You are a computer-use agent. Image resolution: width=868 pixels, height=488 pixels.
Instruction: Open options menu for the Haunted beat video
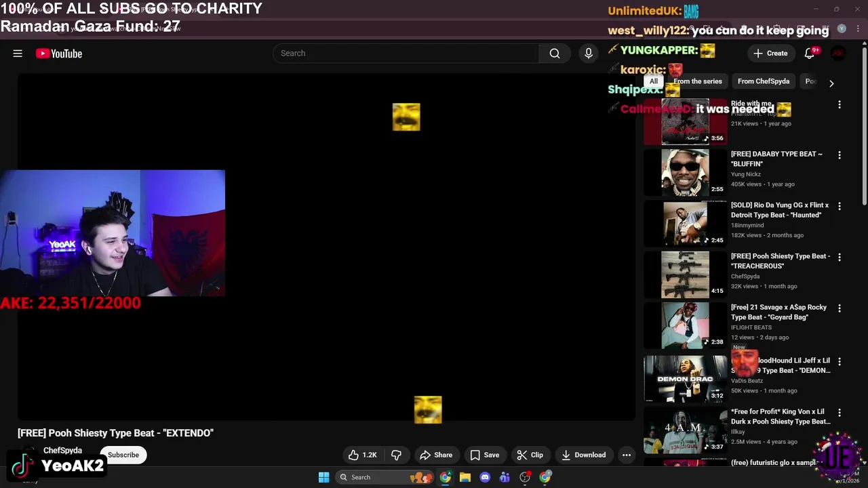840,206
